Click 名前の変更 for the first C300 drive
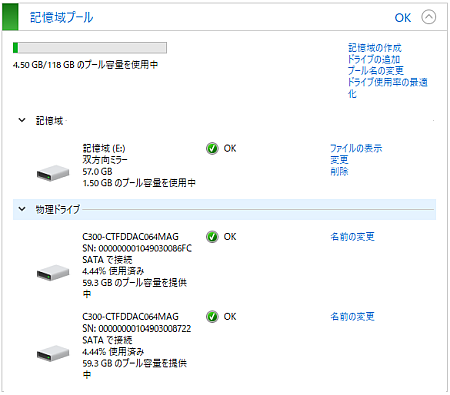 [352, 237]
